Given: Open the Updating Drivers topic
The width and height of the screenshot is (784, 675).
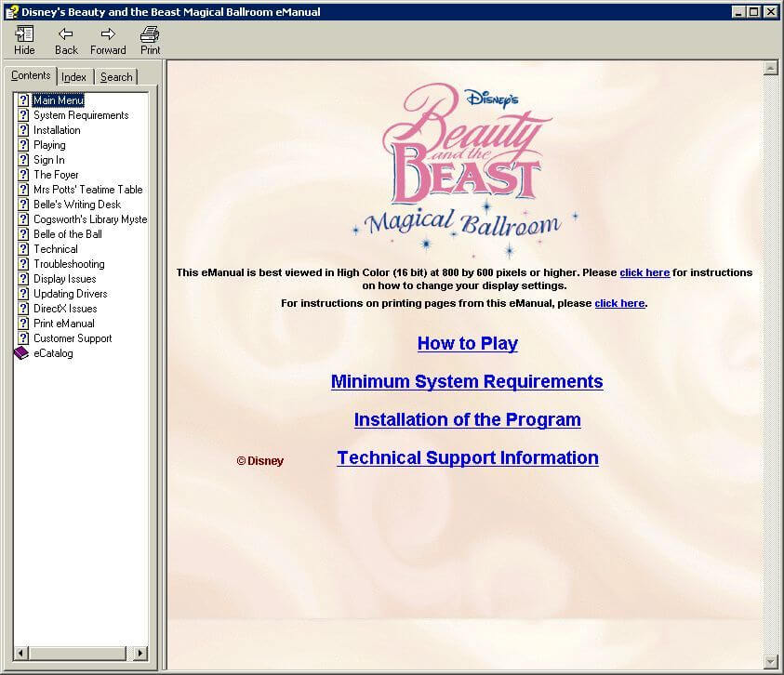Looking at the screenshot, I should click(71, 294).
